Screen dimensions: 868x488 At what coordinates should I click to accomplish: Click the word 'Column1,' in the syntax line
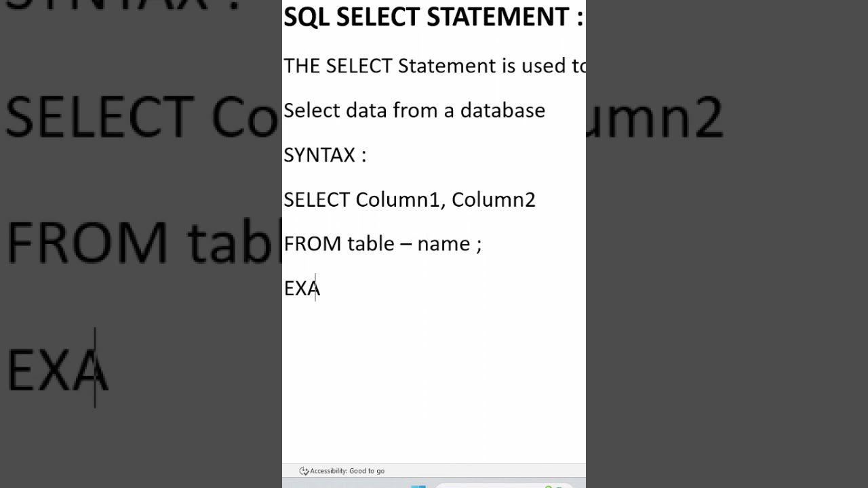tap(401, 199)
